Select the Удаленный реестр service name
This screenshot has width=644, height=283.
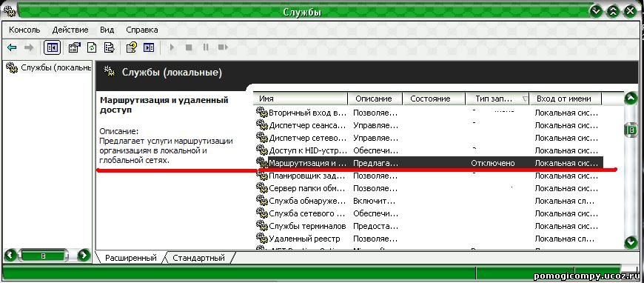pyautogui.click(x=304, y=239)
